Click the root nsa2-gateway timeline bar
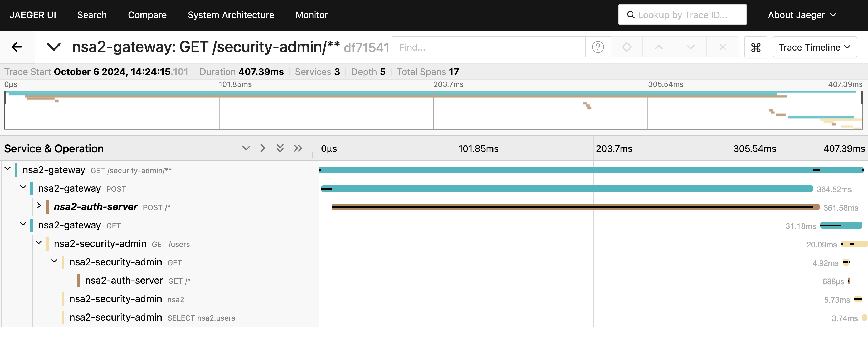Viewport: 868px width, 349px height. 591,170
